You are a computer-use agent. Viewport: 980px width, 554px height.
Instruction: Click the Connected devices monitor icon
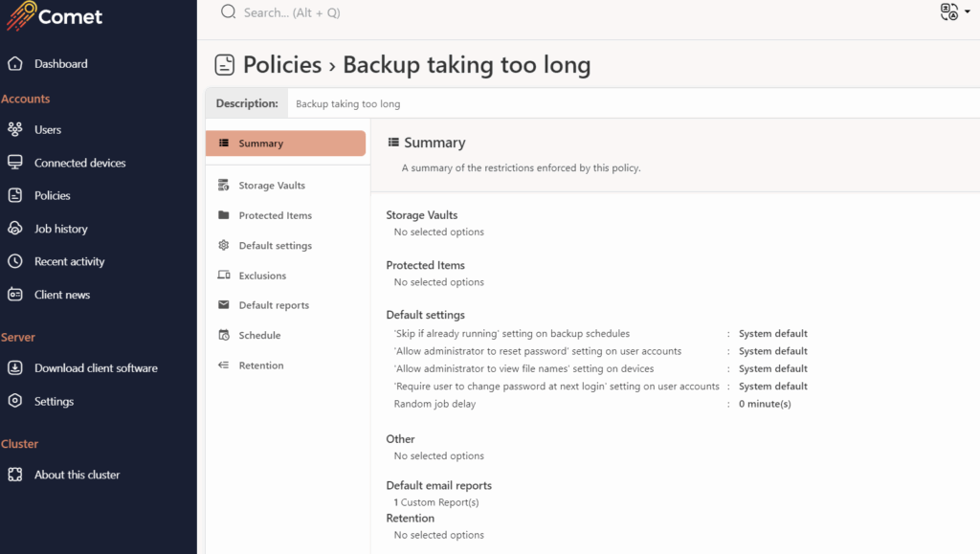(x=14, y=163)
